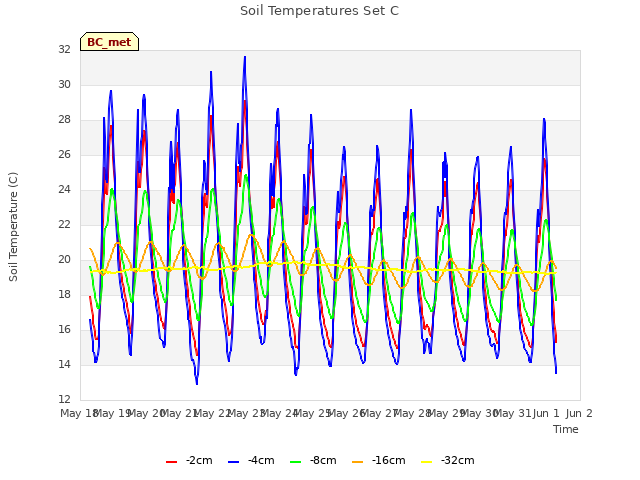Image resolution: width=640 pixels, height=480 pixels.
Task: Click the y-axis label 18
Action: (x=64, y=295)
